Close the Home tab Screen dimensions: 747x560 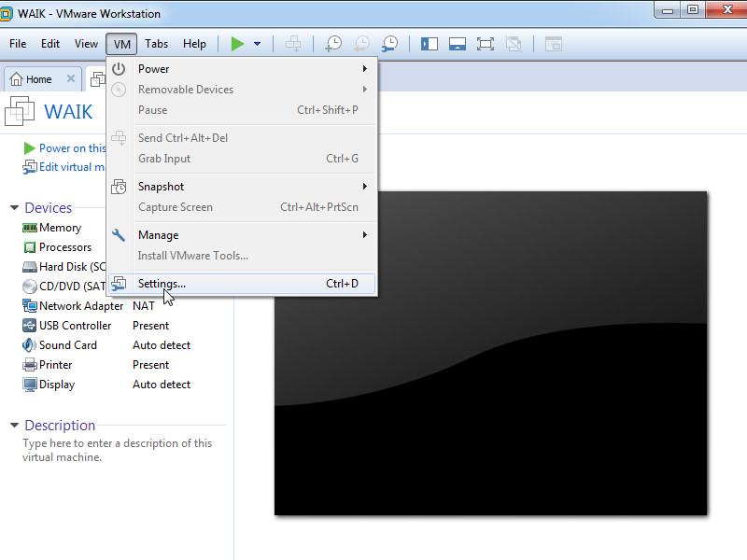[71, 78]
